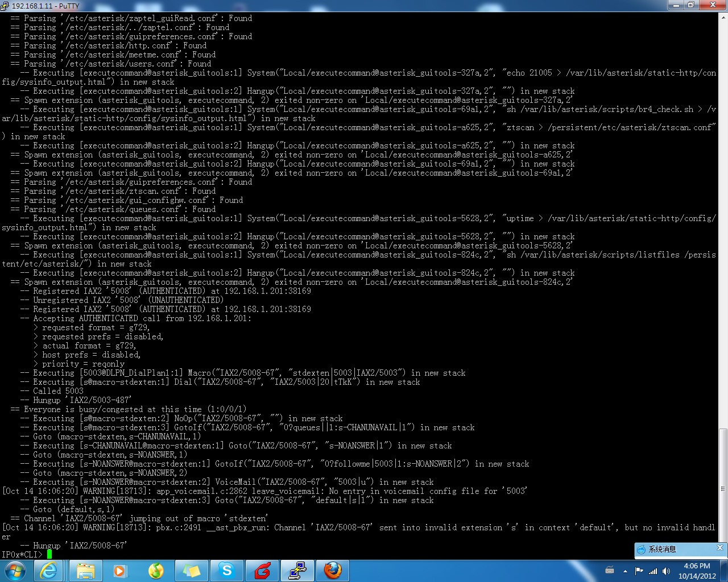Image resolution: width=728 pixels, height=582 pixels.
Task: Click the app_voicemail.c:2862 WARNING line
Action: pyautogui.click(x=264, y=491)
